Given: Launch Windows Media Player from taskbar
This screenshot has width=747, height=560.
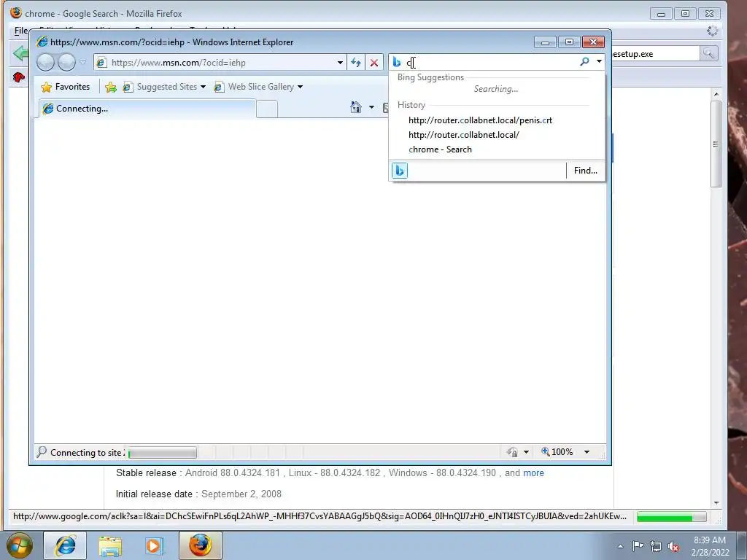Looking at the screenshot, I should [x=154, y=545].
